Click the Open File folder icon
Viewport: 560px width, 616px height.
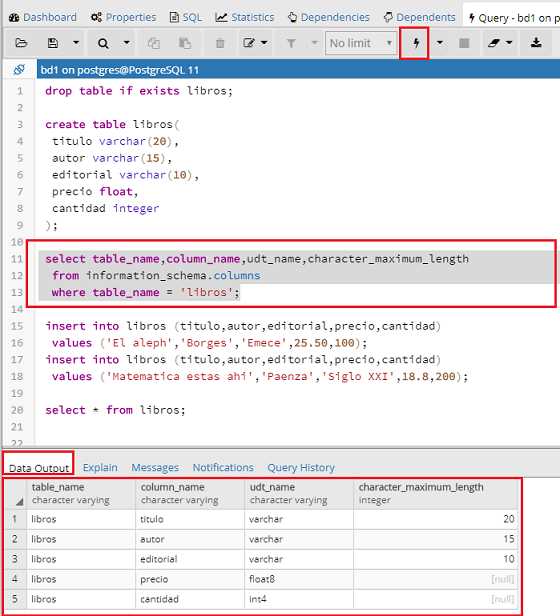click(x=21, y=43)
